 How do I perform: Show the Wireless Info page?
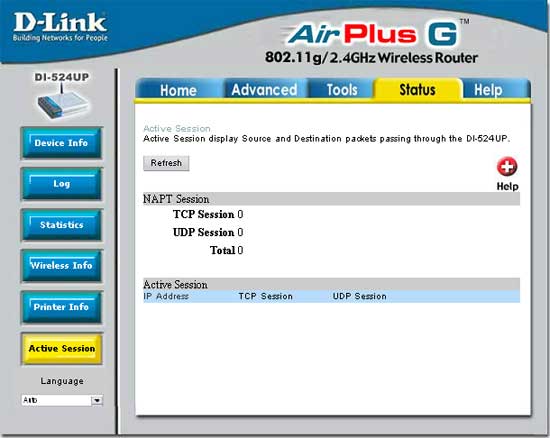click(x=61, y=265)
